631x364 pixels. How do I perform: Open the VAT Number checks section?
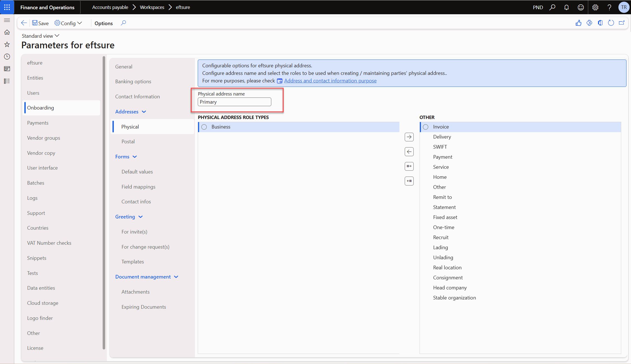(49, 243)
